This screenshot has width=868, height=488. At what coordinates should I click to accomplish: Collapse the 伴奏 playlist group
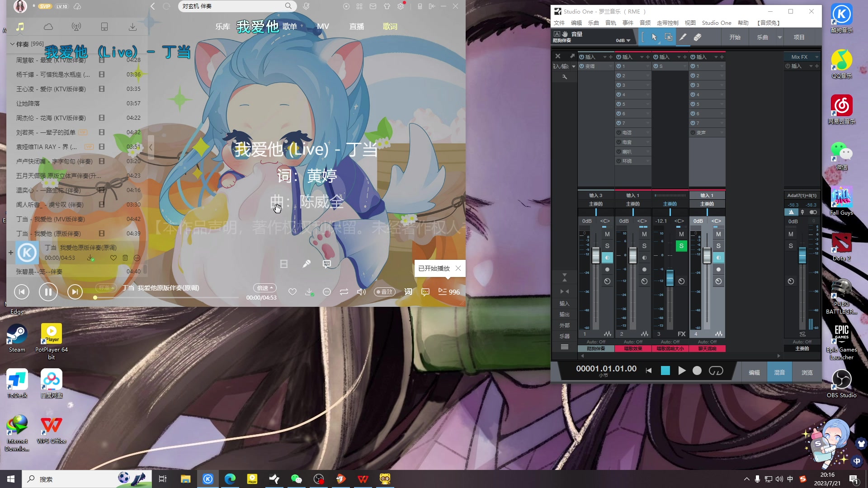12,44
